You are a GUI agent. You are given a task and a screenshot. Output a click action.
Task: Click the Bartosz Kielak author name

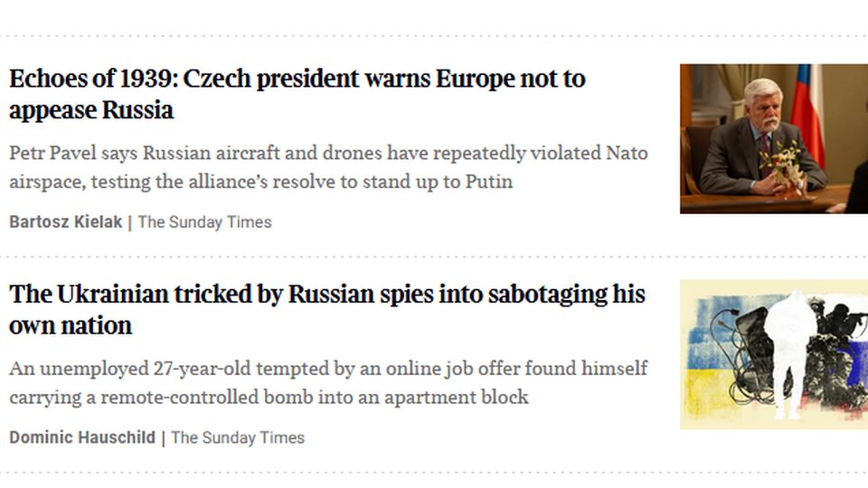click(65, 221)
